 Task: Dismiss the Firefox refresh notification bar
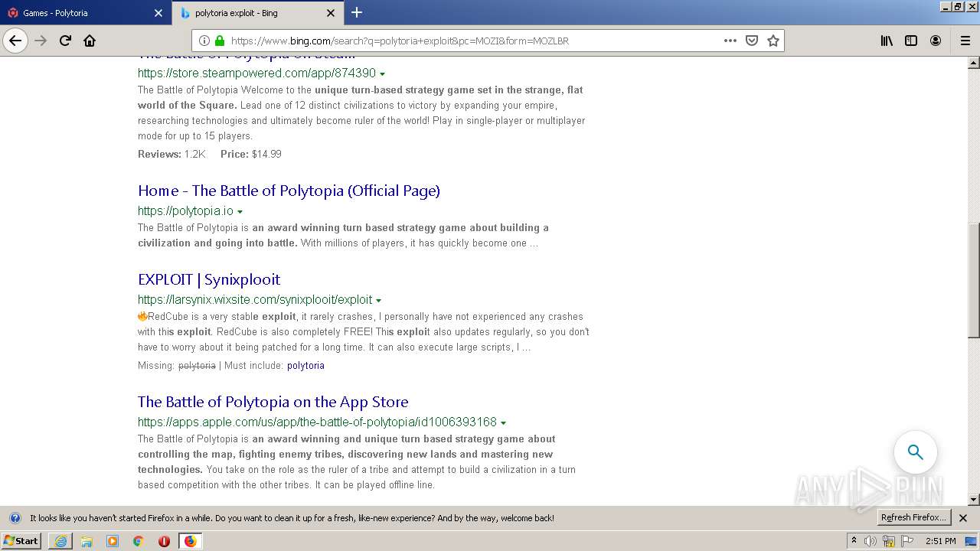(x=963, y=518)
